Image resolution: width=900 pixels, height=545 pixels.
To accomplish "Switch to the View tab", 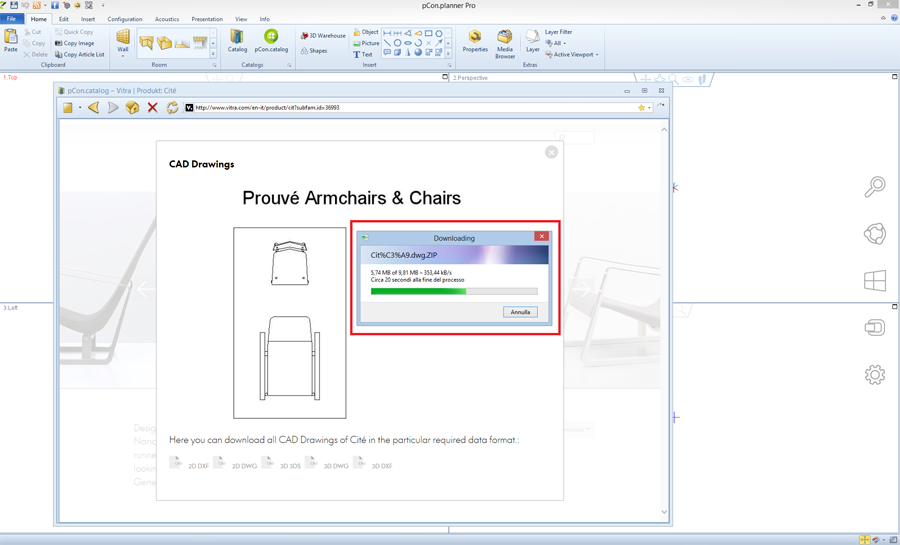I will click(241, 19).
